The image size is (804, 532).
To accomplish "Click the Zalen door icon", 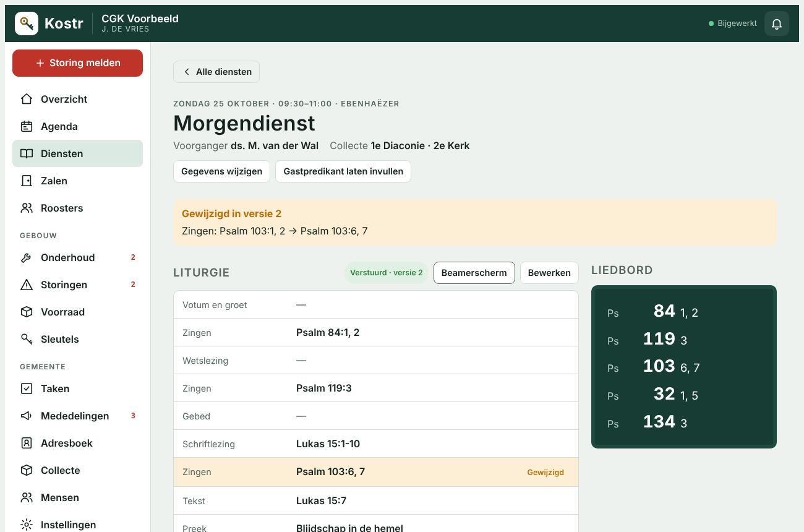I will (27, 181).
